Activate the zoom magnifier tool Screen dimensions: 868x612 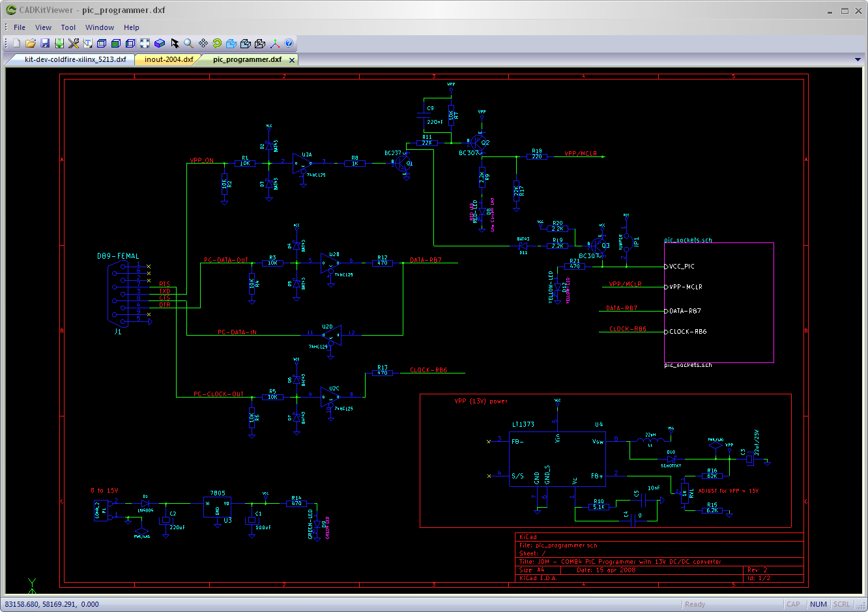pos(188,43)
